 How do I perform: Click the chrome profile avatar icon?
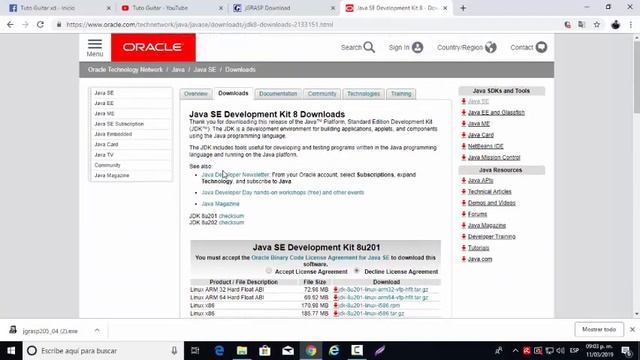[x=616, y=24]
